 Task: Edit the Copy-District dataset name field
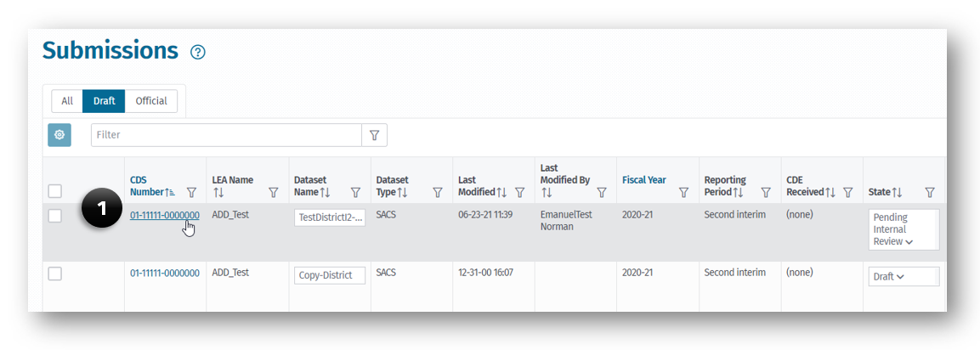[330, 275]
